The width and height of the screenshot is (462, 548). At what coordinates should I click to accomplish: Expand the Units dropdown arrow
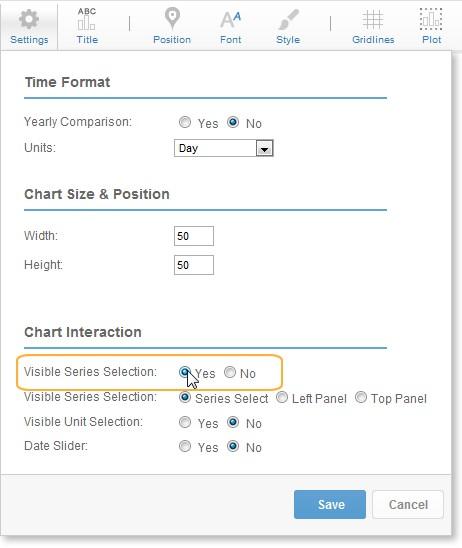pyautogui.click(x=265, y=149)
